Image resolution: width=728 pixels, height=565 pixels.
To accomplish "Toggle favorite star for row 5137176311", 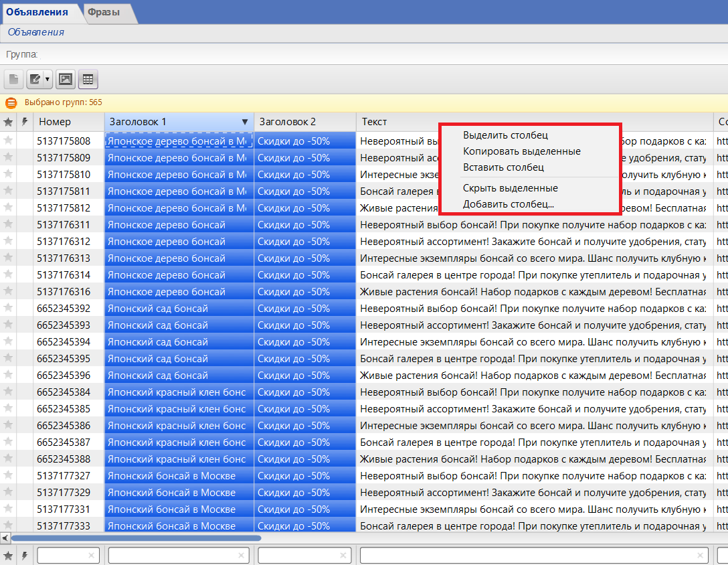I will (x=8, y=224).
